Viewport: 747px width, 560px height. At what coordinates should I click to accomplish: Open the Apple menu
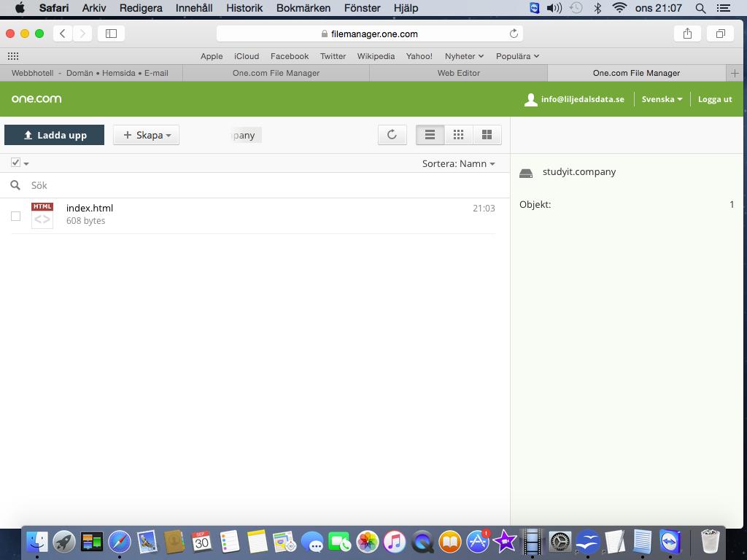click(x=20, y=7)
